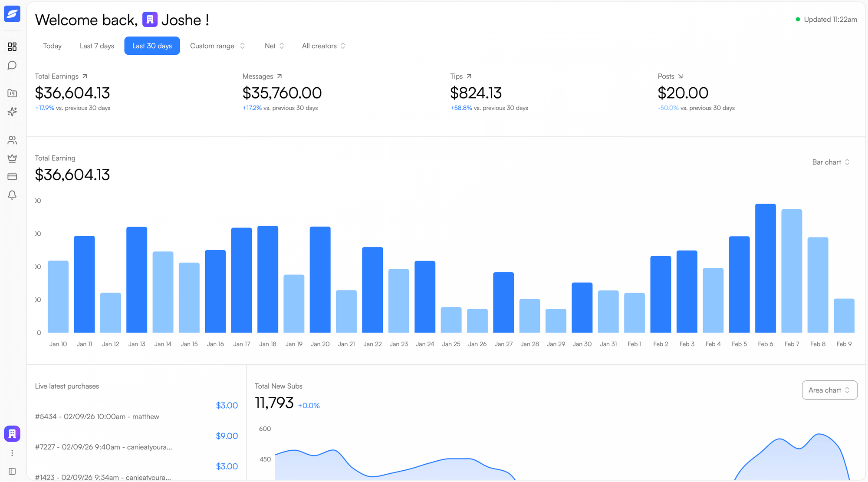
Task: Expand the Custom range dropdown
Action: [217, 46]
